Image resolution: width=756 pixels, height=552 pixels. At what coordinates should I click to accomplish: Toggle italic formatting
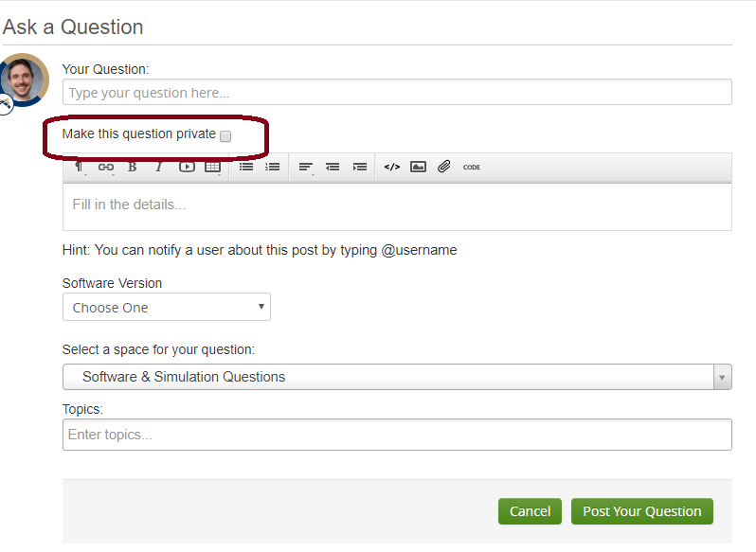[x=159, y=168]
